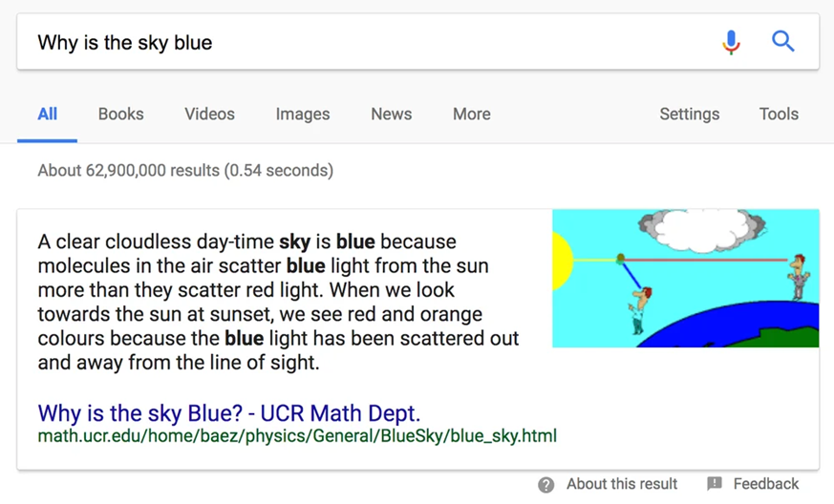834x504 pixels.
Task: Open the Settings dropdown
Action: pyautogui.click(x=689, y=115)
